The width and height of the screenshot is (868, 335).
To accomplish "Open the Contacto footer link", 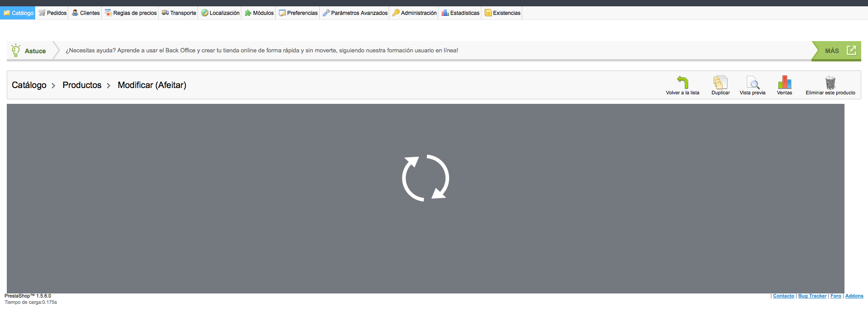I will click(x=783, y=296).
